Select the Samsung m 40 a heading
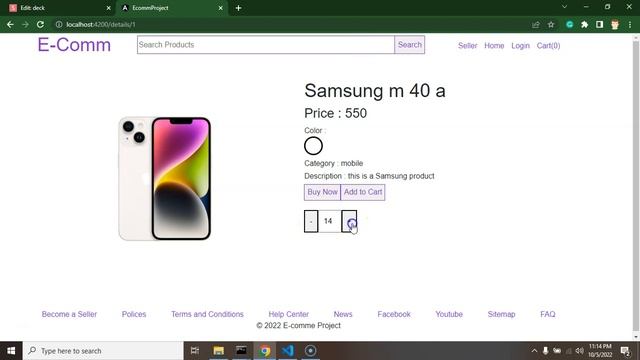Viewport: 640px width, 360px height. tap(375, 91)
